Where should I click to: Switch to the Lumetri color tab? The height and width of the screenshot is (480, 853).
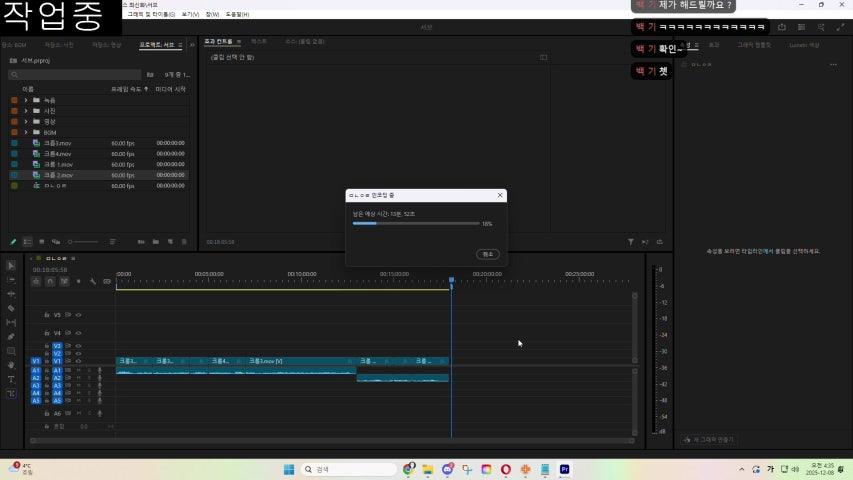click(x=804, y=45)
